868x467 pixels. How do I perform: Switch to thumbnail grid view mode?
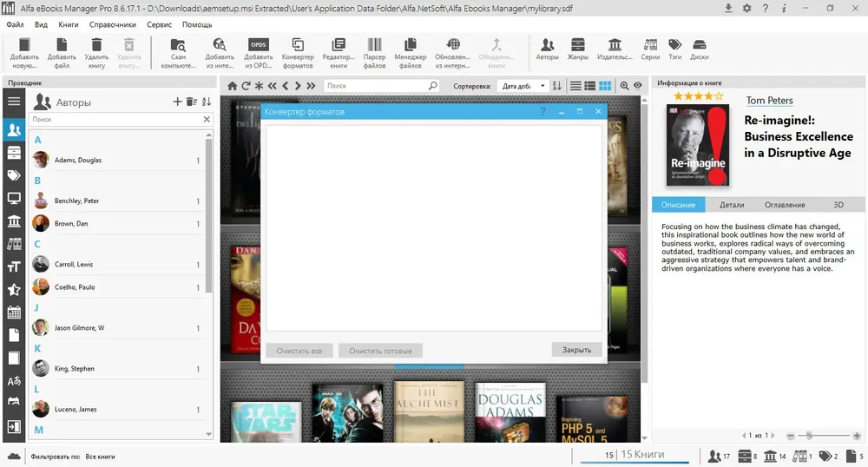[x=605, y=86]
